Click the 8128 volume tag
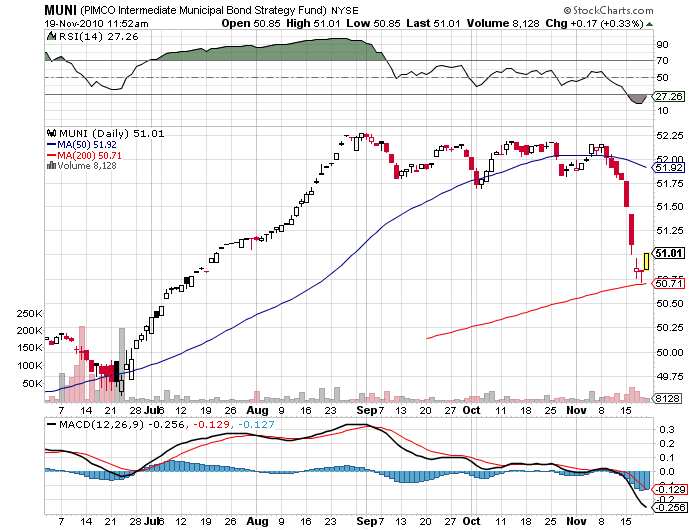This screenshot has height=530, width=700. (667, 398)
